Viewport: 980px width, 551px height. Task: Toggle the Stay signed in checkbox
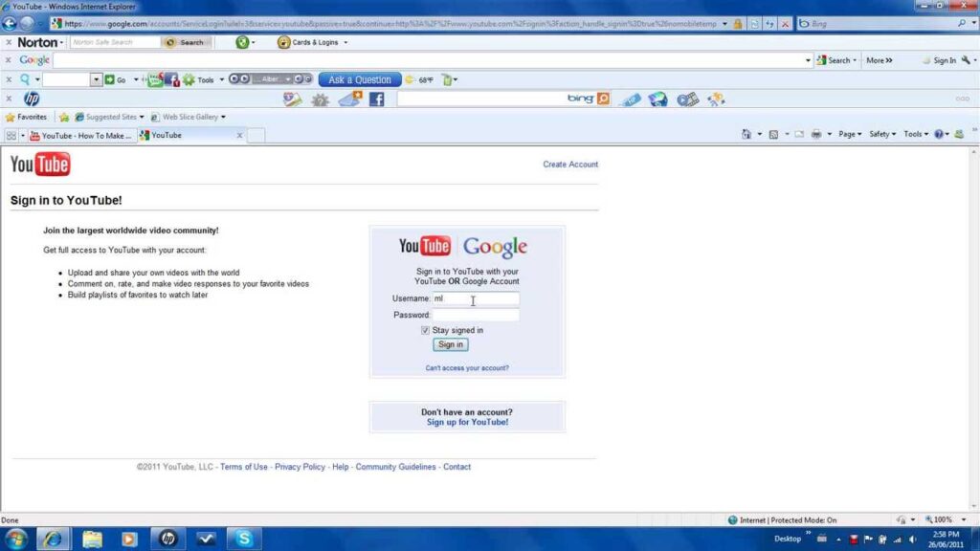point(426,330)
